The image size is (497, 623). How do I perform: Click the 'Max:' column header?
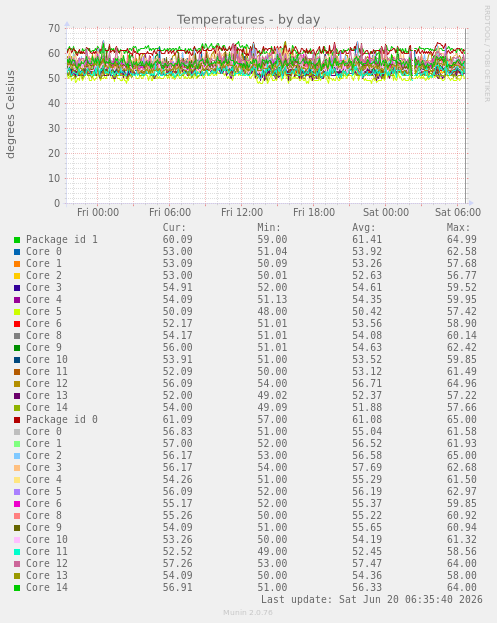click(x=458, y=228)
